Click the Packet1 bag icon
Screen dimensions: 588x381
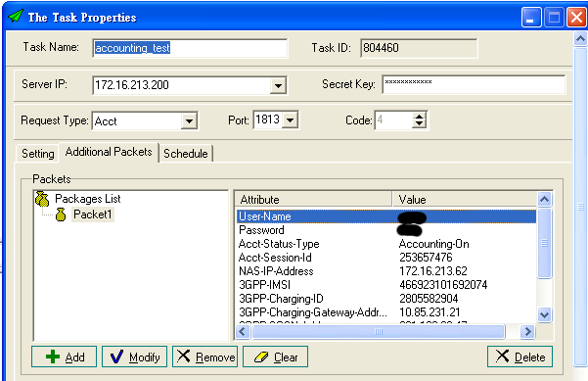[61, 214]
